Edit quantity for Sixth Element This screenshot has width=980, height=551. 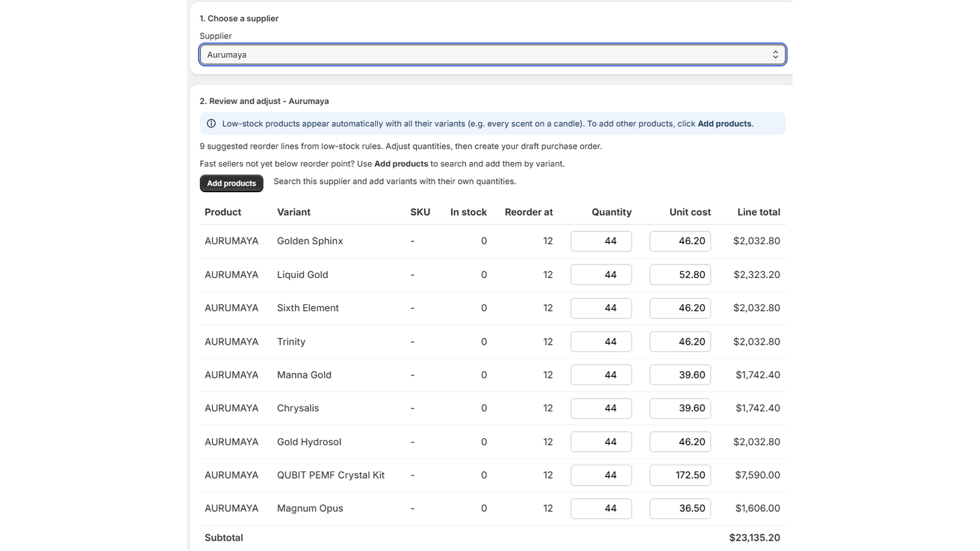point(601,308)
